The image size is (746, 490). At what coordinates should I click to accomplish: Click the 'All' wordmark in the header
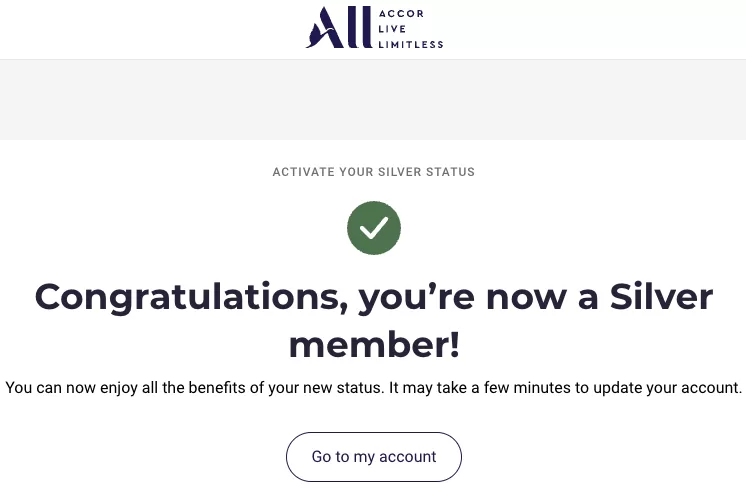pyautogui.click(x=339, y=27)
